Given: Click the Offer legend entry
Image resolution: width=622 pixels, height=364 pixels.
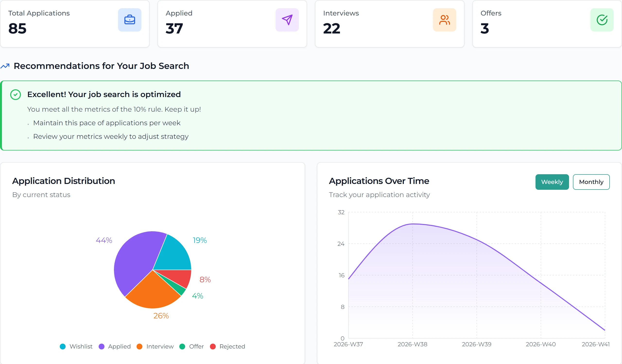Looking at the screenshot, I should pyautogui.click(x=191, y=346).
